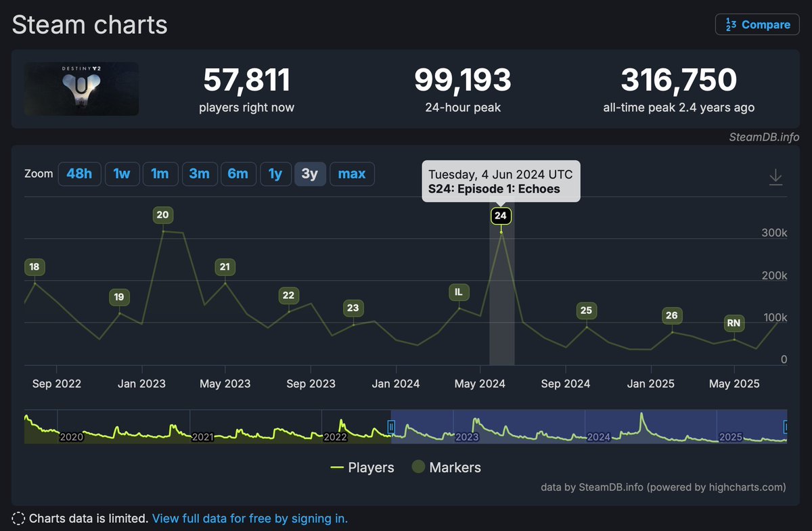
Task: Click the Compare button
Action: click(x=757, y=24)
